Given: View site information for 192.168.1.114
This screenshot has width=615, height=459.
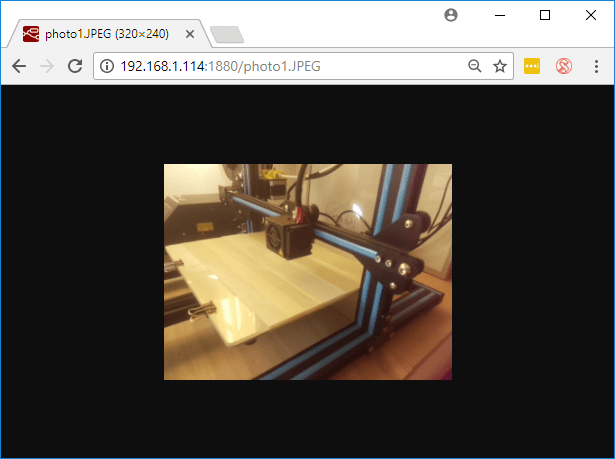Looking at the screenshot, I should (107, 66).
